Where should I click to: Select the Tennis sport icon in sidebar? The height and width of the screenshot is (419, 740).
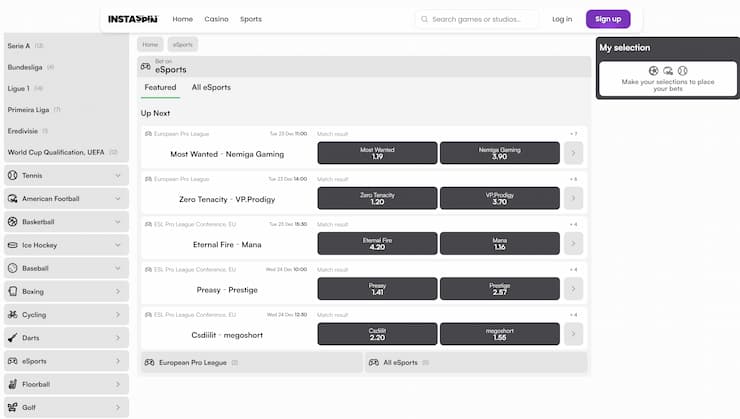pyautogui.click(x=13, y=176)
